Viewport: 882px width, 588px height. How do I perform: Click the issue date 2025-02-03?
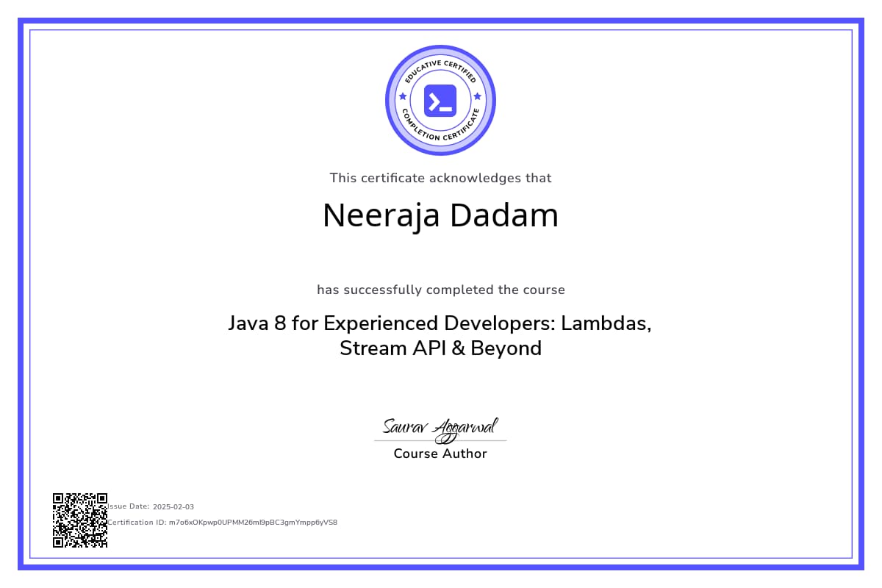click(x=173, y=506)
